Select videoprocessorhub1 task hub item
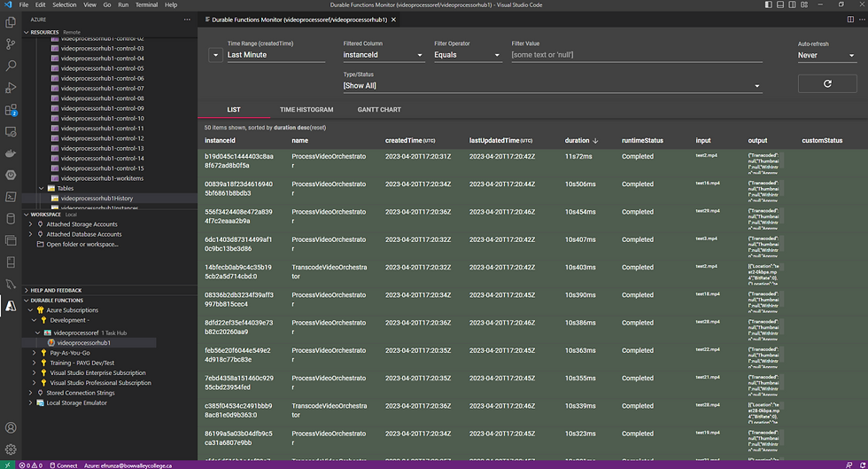868x469 pixels. tap(83, 343)
